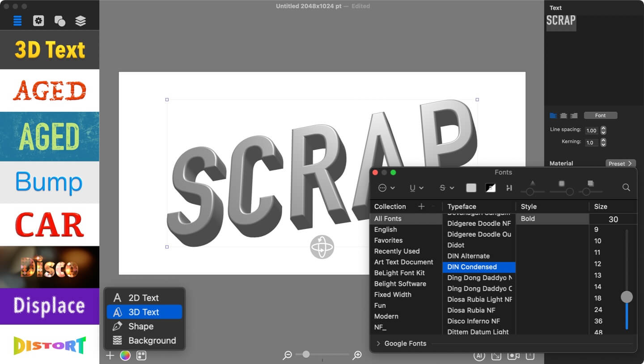Apply the red CAR style preset
Viewport: 644px width, 364px height.
pos(50,224)
